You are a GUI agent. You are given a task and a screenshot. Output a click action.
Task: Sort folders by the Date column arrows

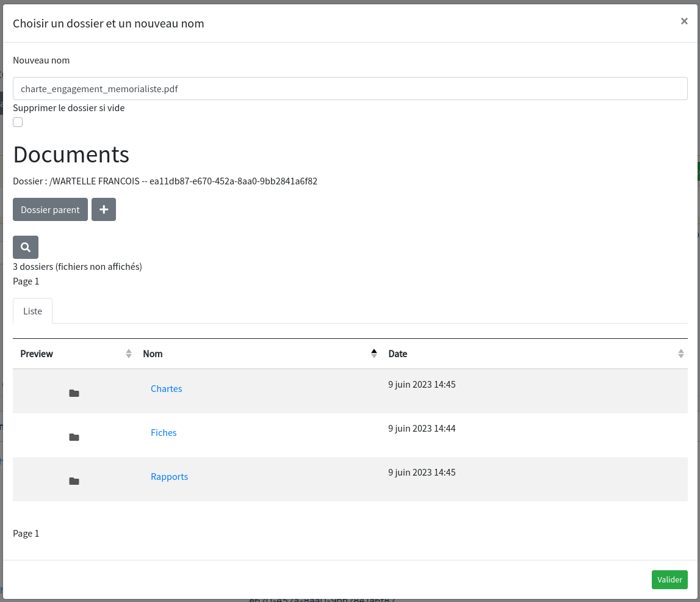point(681,354)
